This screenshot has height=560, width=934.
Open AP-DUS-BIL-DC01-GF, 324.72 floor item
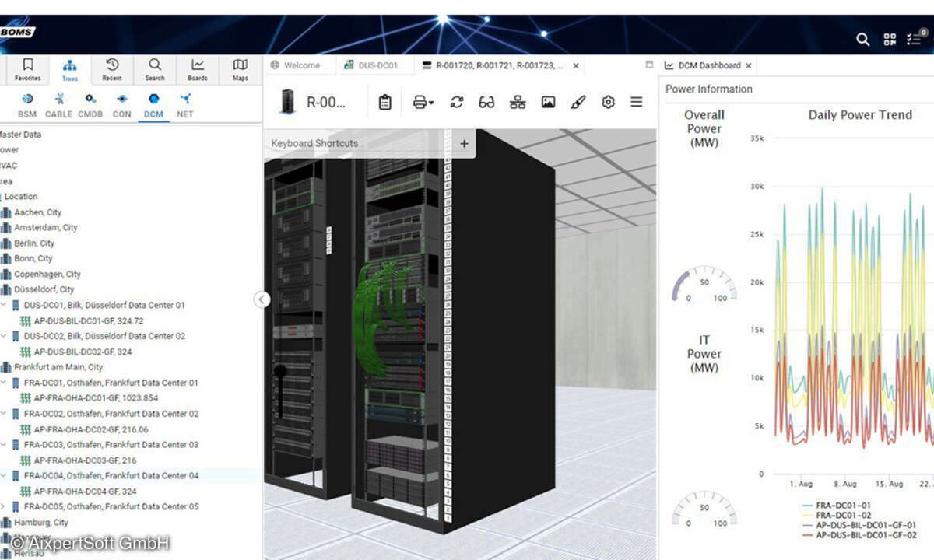point(89,320)
